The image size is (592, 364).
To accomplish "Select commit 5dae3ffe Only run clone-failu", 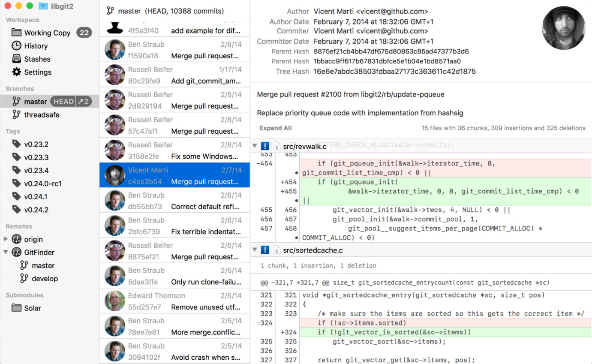I will pos(174,276).
